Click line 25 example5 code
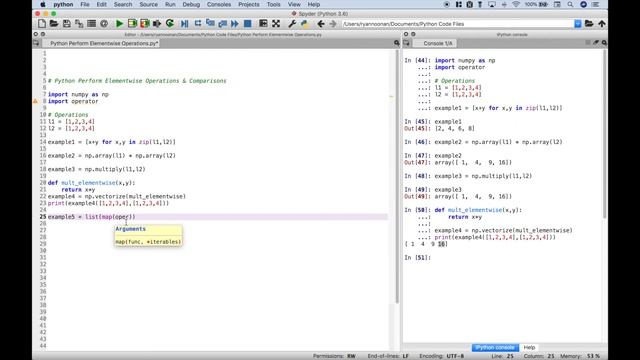Image resolution: width=640 pixels, height=360 pixels. pos(91,217)
